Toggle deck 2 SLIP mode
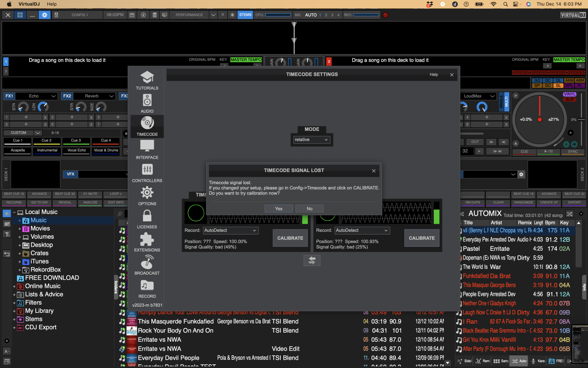588x368 pixels. click(x=570, y=99)
